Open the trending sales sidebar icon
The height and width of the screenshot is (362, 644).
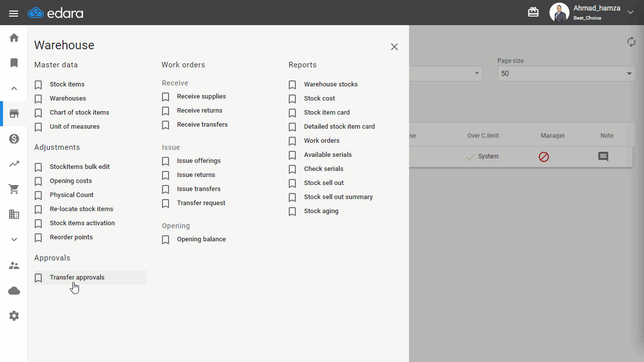14,164
